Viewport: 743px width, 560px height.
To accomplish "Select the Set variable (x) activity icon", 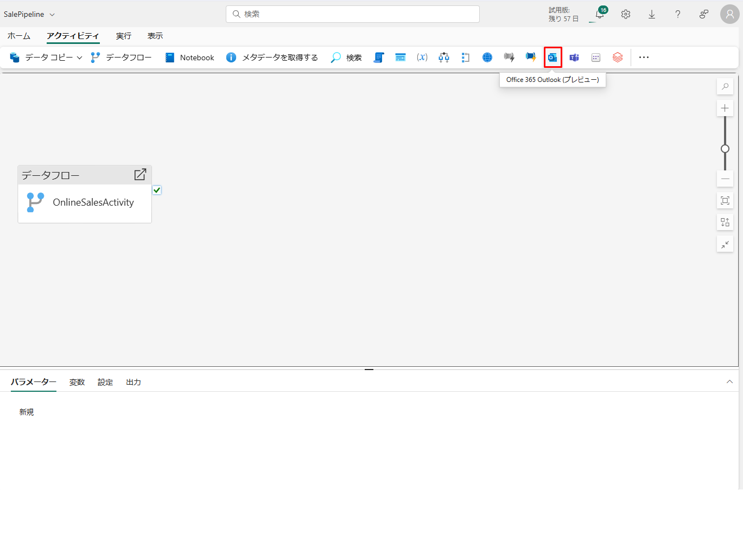I will (422, 58).
